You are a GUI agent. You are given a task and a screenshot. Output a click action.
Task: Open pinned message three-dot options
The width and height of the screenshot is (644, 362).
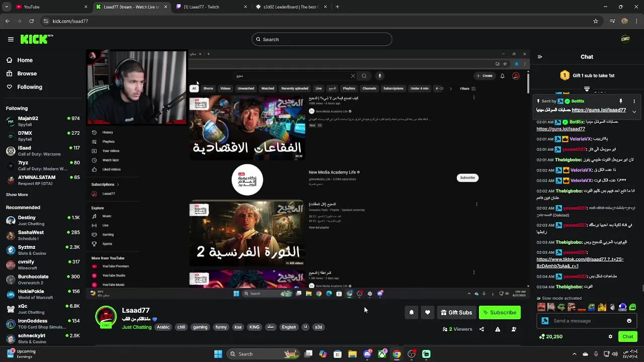[x=634, y=101]
